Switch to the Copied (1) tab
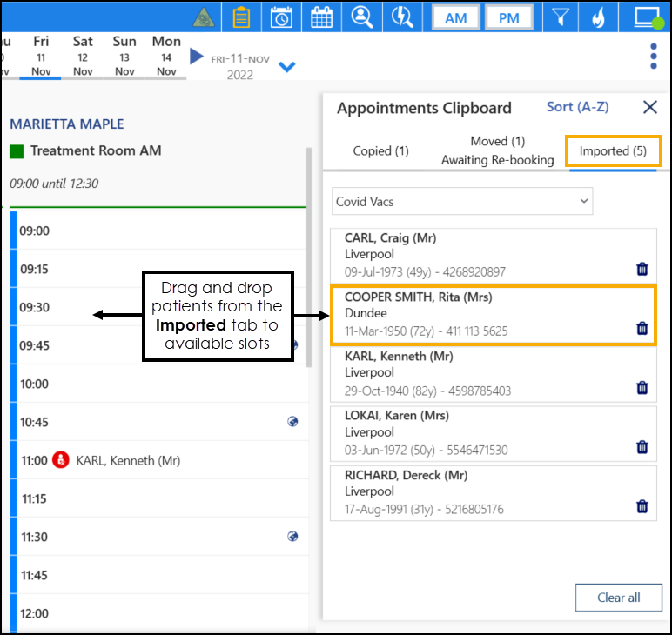The height and width of the screenshot is (635, 672). [x=380, y=151]
